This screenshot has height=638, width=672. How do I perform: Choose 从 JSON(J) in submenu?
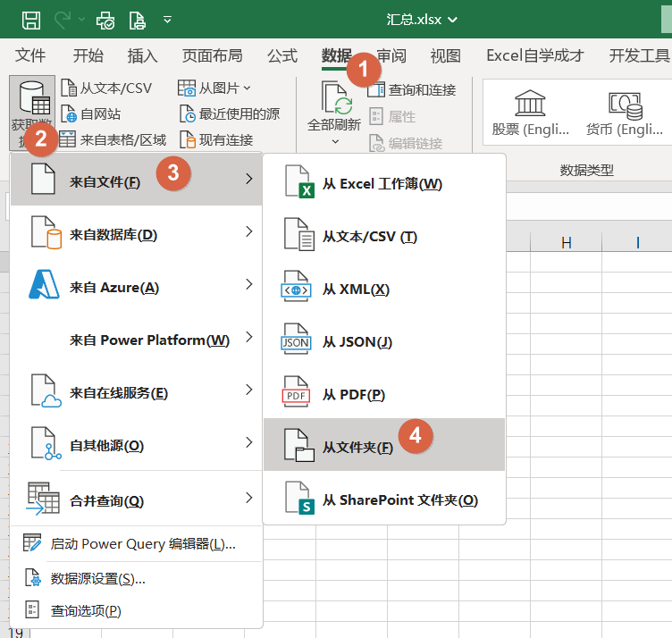point(384,340)
